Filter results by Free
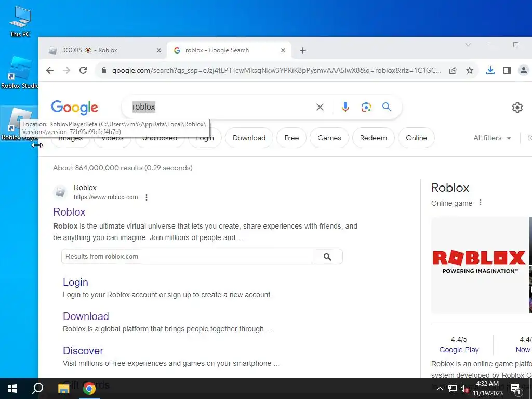This screenshot has width=532, height=399. 291,138
